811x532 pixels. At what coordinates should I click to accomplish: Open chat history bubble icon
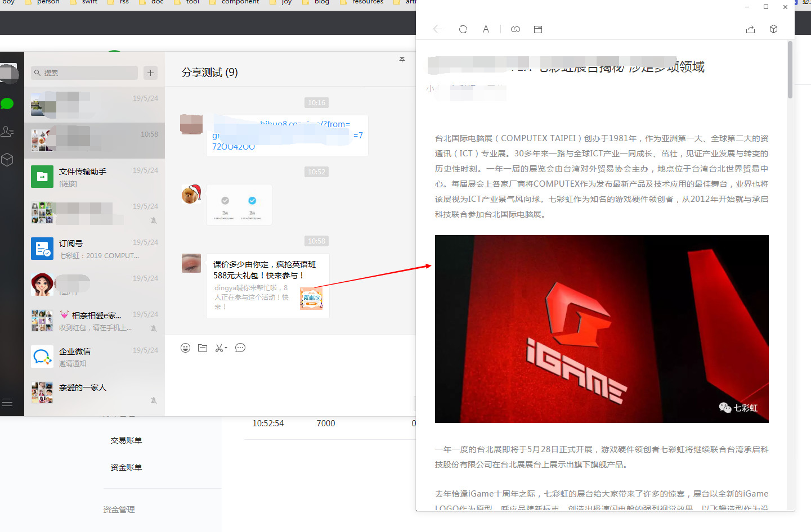point(240,348)
